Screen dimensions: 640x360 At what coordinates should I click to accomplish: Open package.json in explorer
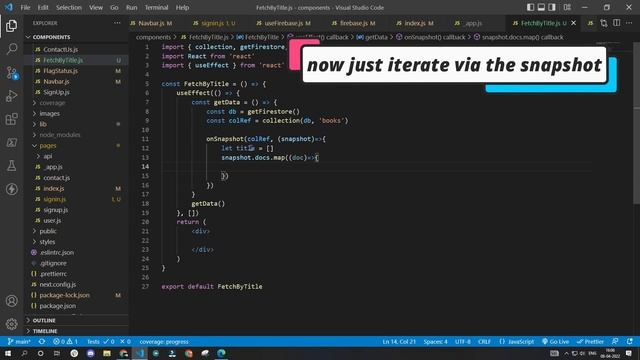pyautogui.click(x=58, y=306)
